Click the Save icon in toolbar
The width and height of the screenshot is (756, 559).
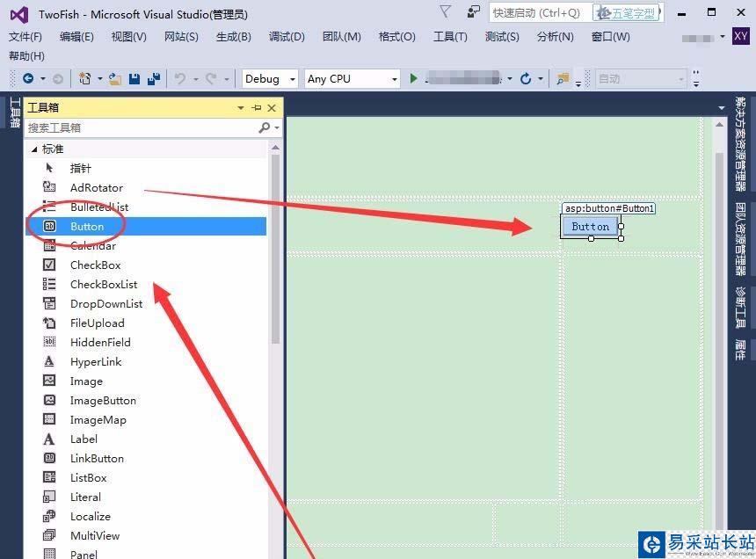tap(134, 78)
